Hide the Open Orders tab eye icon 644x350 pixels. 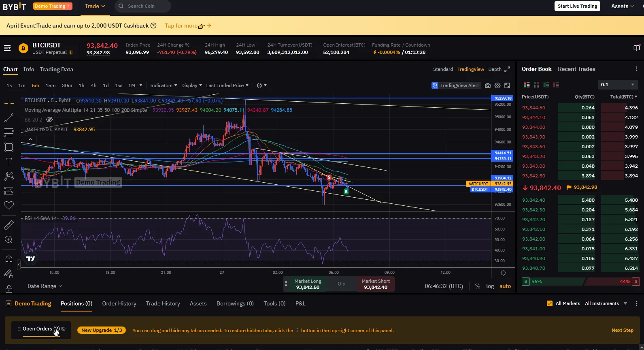click(64, 329)
